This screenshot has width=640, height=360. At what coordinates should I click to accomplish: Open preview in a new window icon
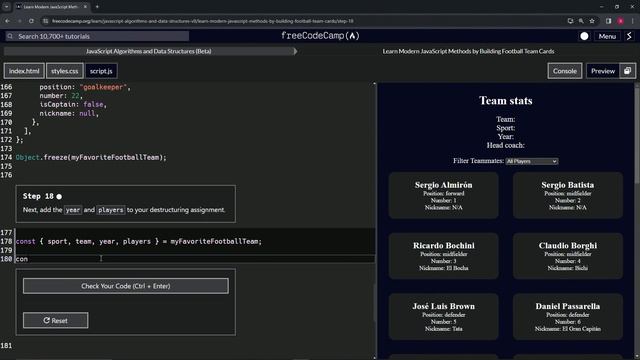(x=627, y=71)
